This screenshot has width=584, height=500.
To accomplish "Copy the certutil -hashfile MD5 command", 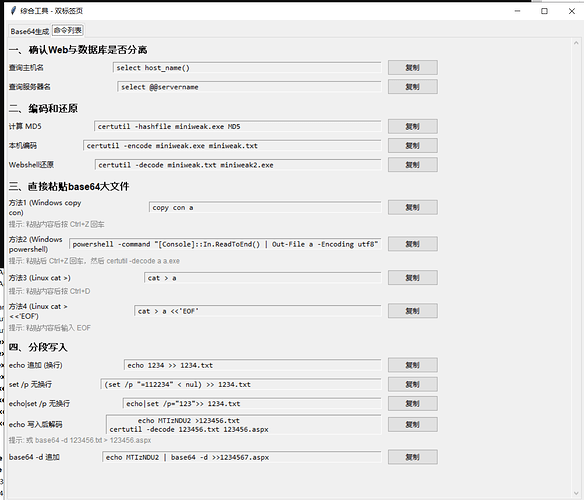I will (412, 126).
